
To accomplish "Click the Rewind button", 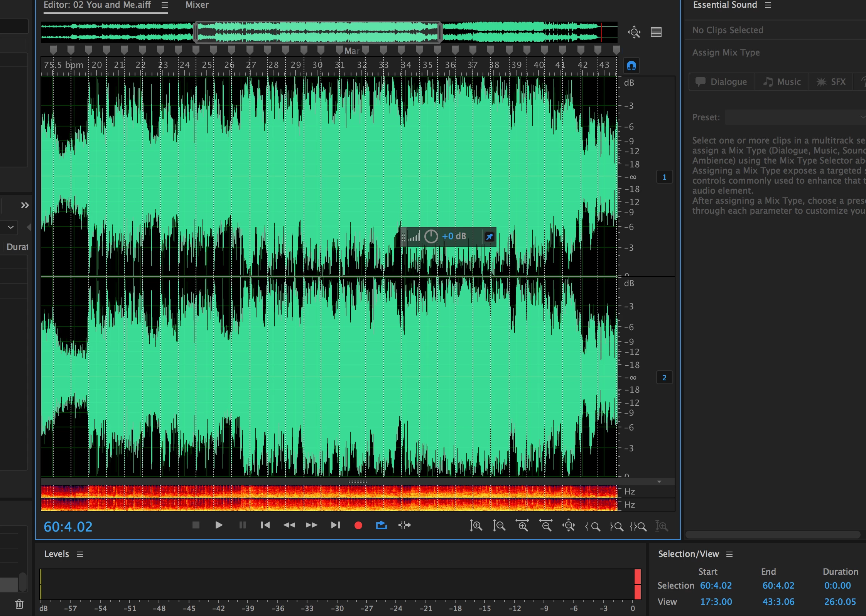I will click(x=289, y=525).
